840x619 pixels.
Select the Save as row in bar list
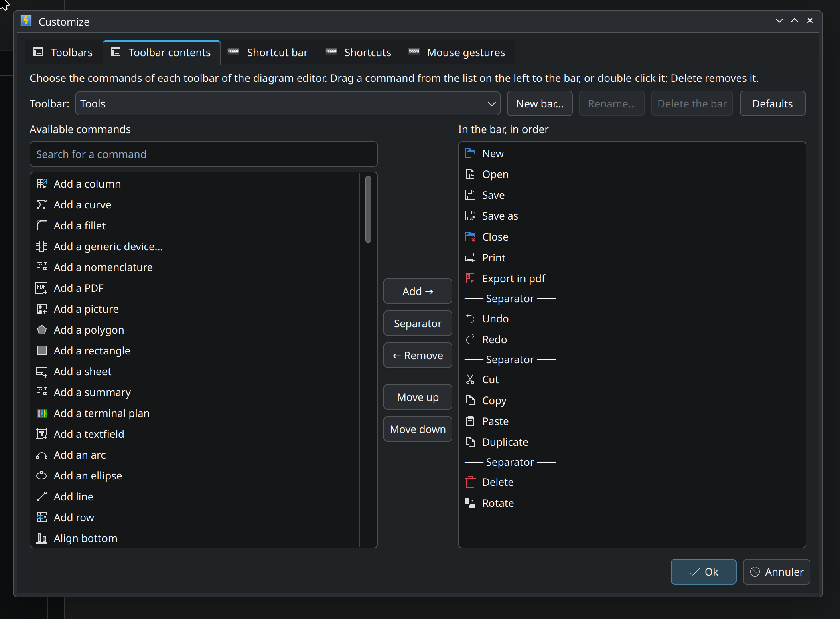[x=632, y=216]
